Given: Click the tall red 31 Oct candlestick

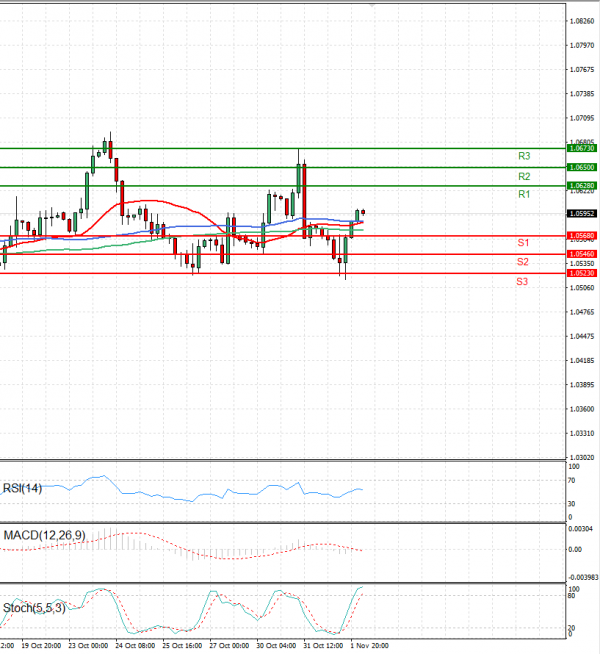Looking at the screenshot, I should pos(304,201).
